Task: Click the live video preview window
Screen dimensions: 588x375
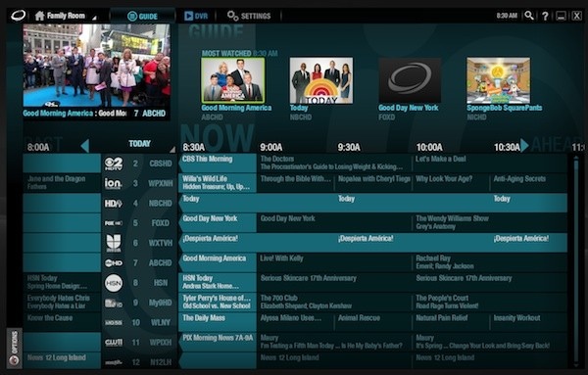Action: (96, 66)
